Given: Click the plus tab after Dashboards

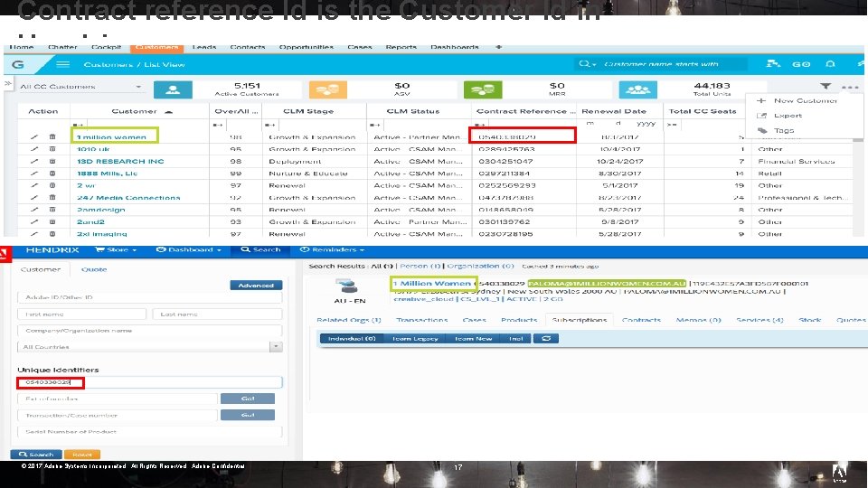Looking at the screenshot, I should tap(498, 47).
